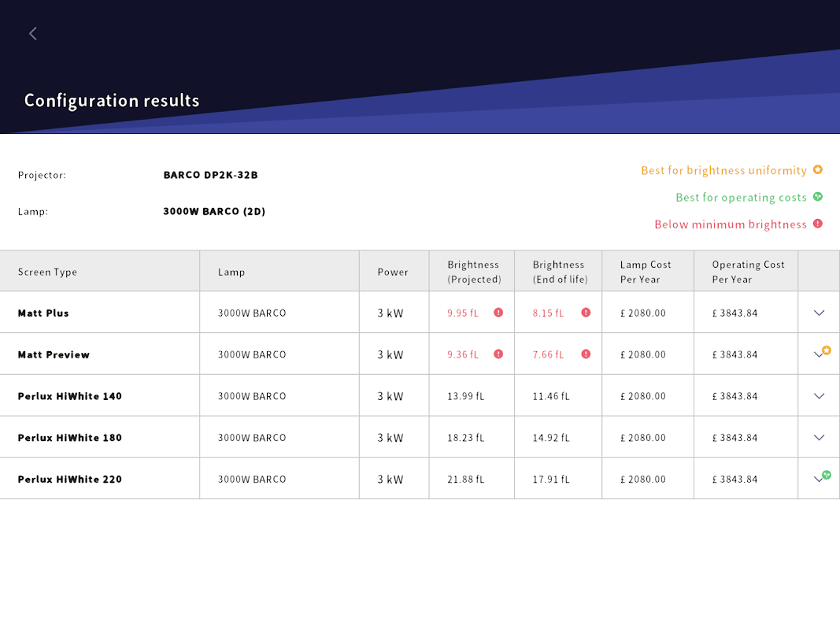
Task: Click the '9.95 fL' projected brightness value
Action: coord(463,313)
